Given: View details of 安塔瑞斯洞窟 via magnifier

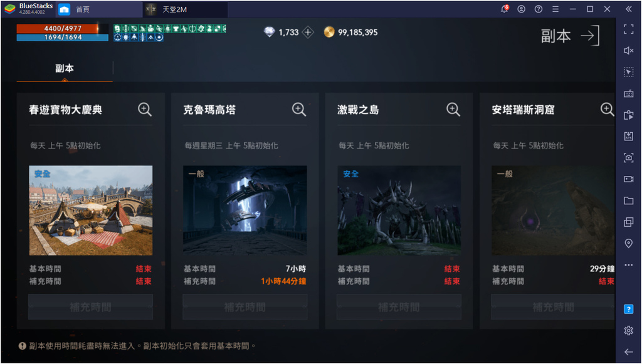Looking at the screenshot, I should click(607, 109).
